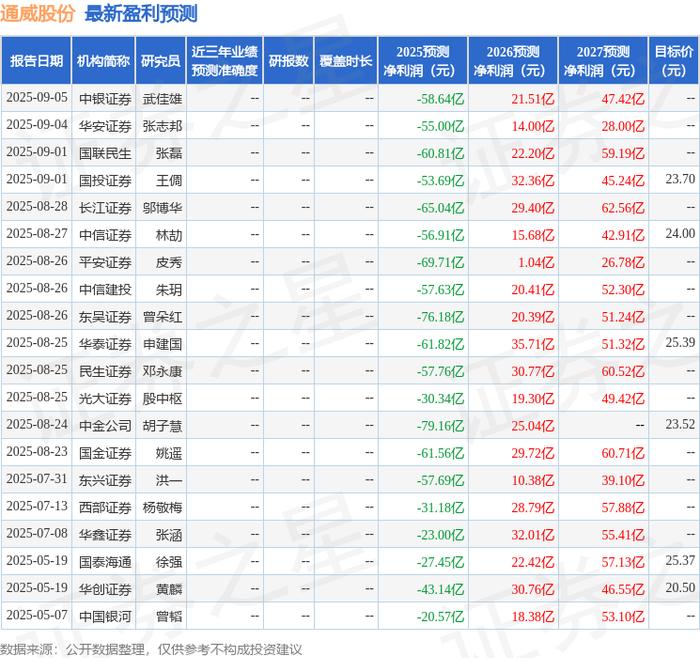Viewport: 700px width, 658px height.
Task: Click the institution cell 中信证券
Action: point(105,235)
